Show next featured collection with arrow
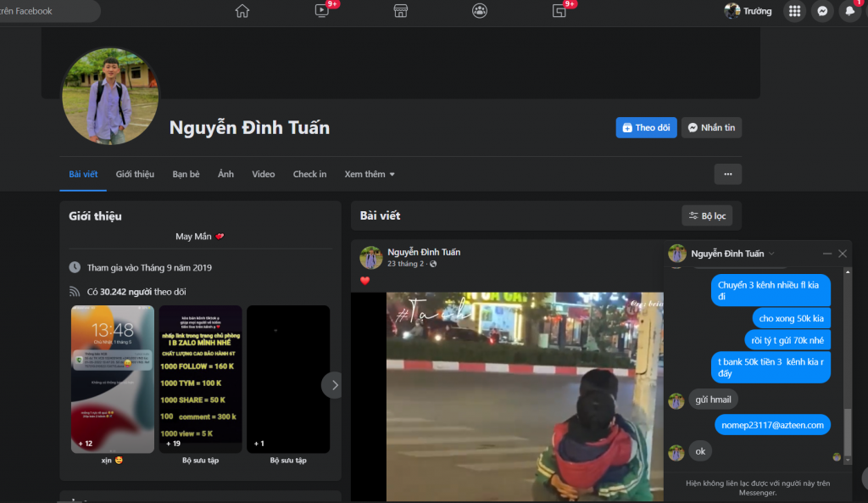The width and height of the screenshot is (868, 503). coord(334,385)
